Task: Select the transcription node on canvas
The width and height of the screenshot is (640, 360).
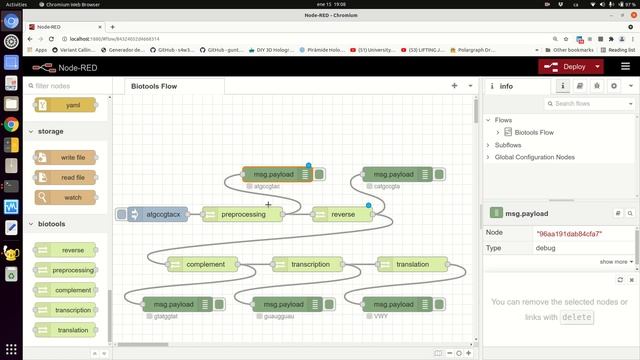Action: pos(308,264)
